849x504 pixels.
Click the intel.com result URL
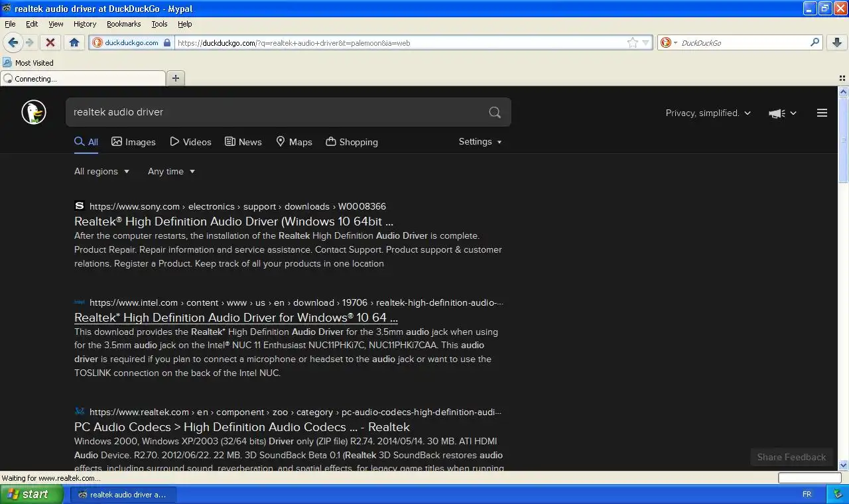(x=296, y=302)
